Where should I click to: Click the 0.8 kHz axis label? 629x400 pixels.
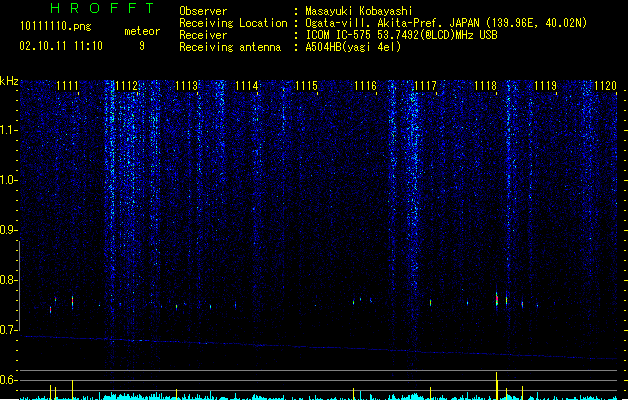pos(8,280)
